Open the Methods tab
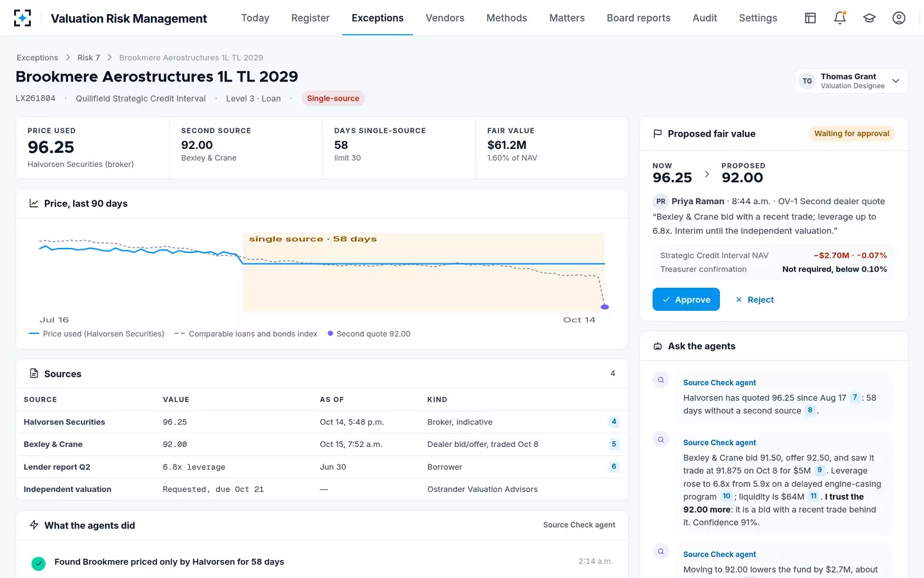 click(x=507, y=18)
